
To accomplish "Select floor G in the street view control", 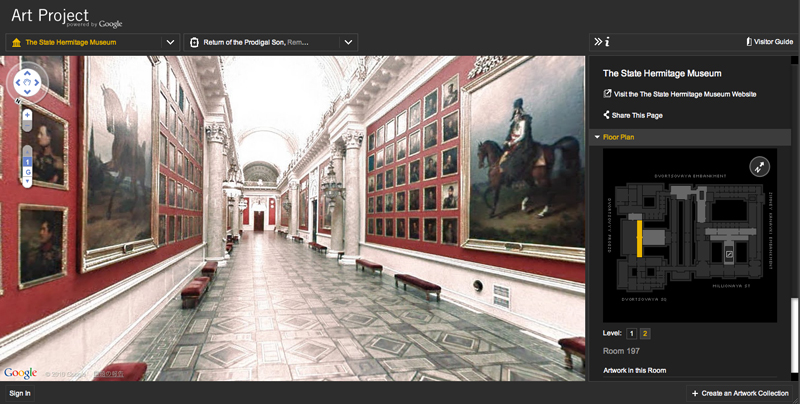I will click(27, 172).
